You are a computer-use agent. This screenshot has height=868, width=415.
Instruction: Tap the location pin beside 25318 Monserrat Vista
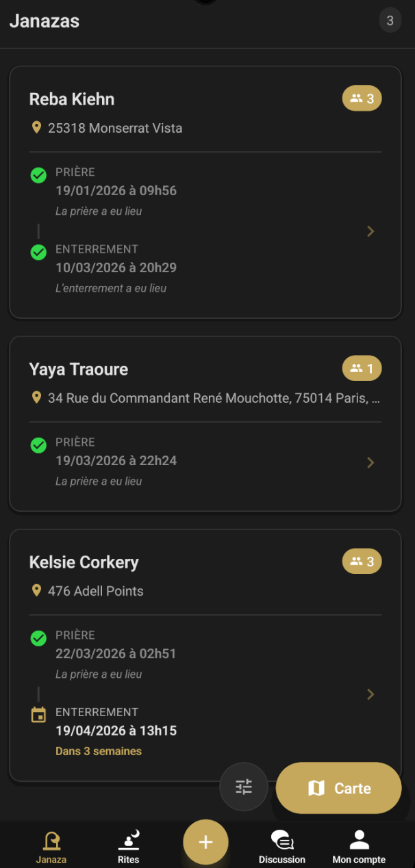pyautogui.click(x=36, y=127)
